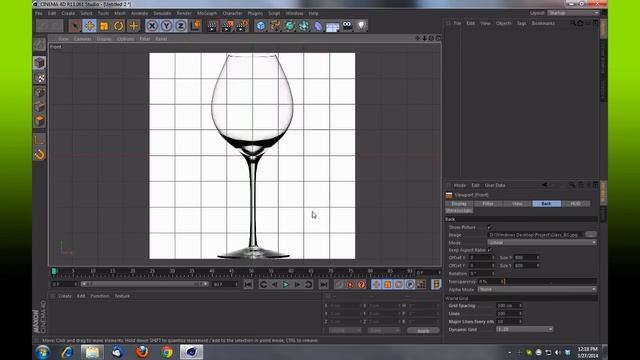The height and width of the screenshot is (360, 640).
Task: Open the NURBS generators green icon
Action: coord(290,26)
